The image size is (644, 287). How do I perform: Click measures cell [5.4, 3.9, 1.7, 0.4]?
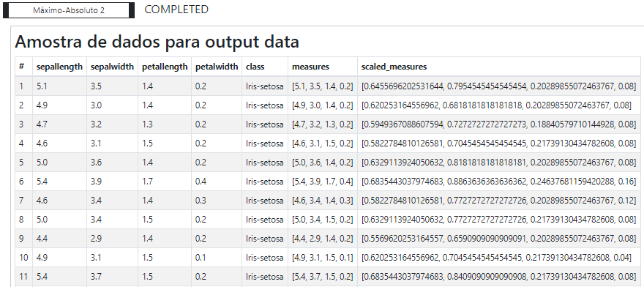coord(323,182)
